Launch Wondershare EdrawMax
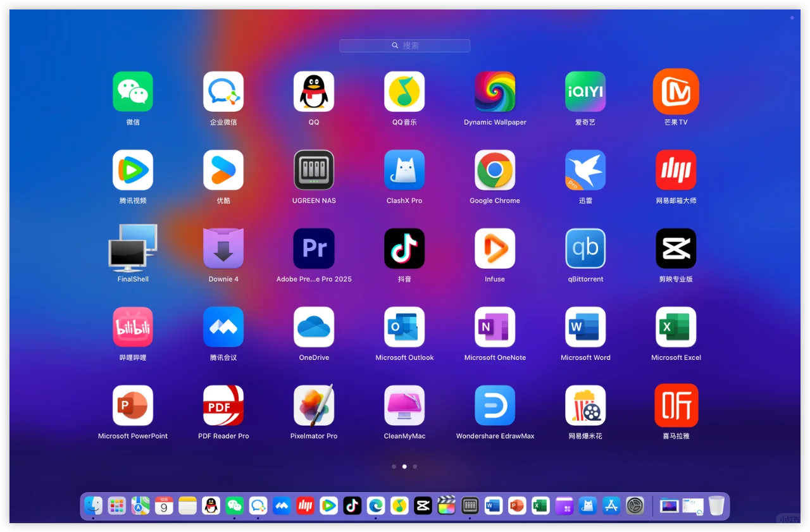810x532 pixels. click(x=495, y=405)
